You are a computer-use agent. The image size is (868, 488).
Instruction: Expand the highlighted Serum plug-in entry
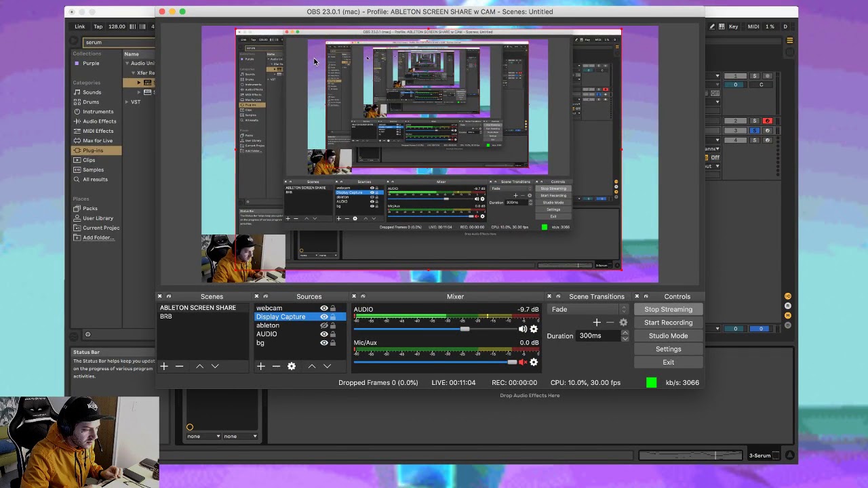pyautogui.click(x=139, y=83)
